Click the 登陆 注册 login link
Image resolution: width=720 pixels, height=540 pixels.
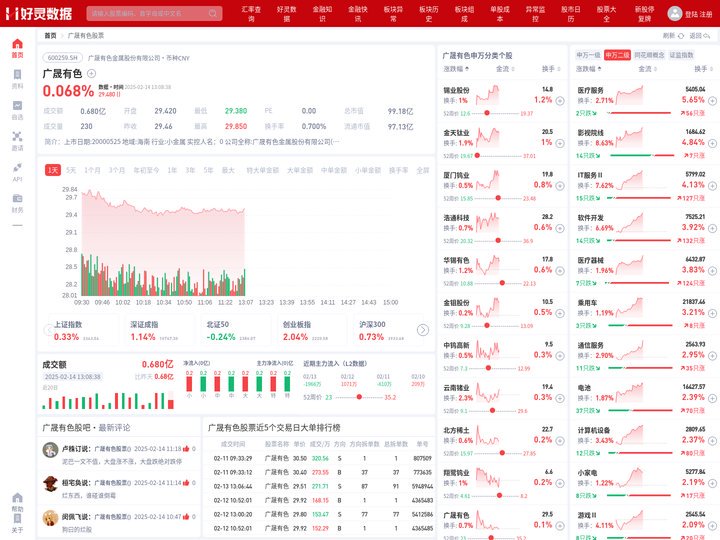[698, 14]
